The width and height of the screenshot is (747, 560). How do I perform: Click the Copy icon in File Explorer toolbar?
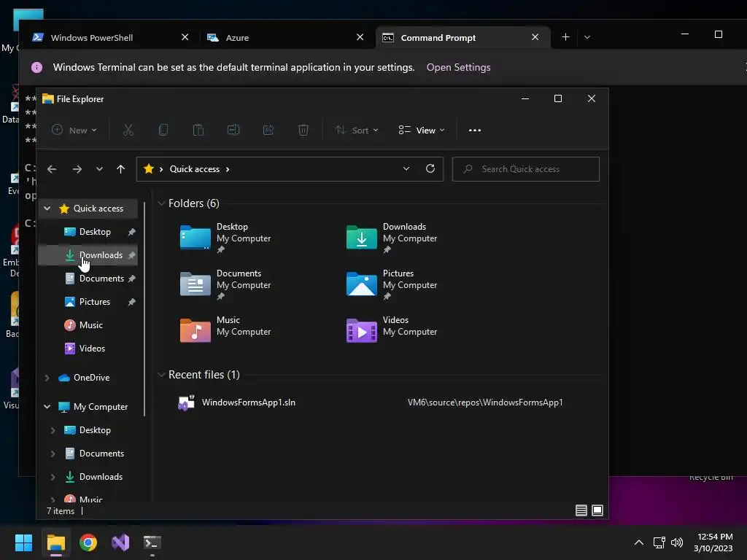[x=163, y=130]
